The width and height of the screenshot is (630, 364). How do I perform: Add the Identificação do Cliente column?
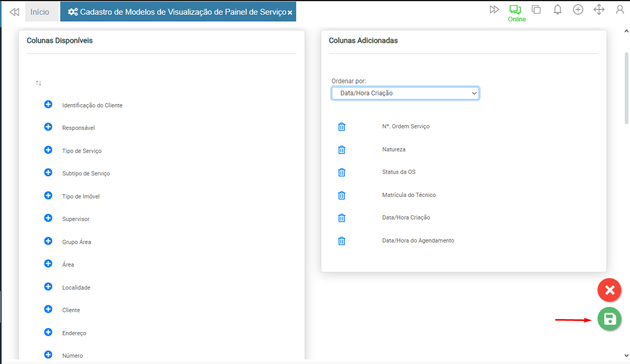point(48,105)
